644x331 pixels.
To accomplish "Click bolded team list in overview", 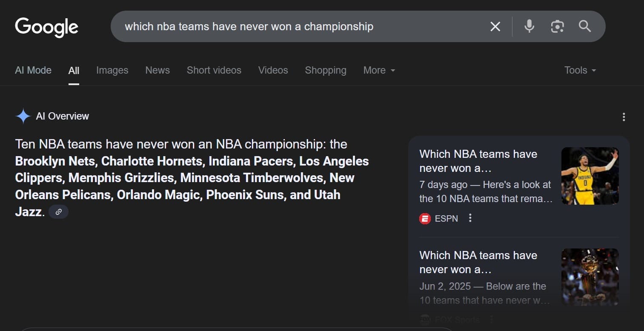I will (192, 186).
